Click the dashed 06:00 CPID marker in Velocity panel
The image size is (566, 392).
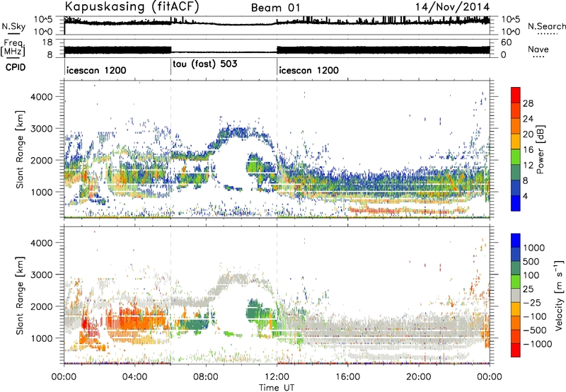point(171,294)
